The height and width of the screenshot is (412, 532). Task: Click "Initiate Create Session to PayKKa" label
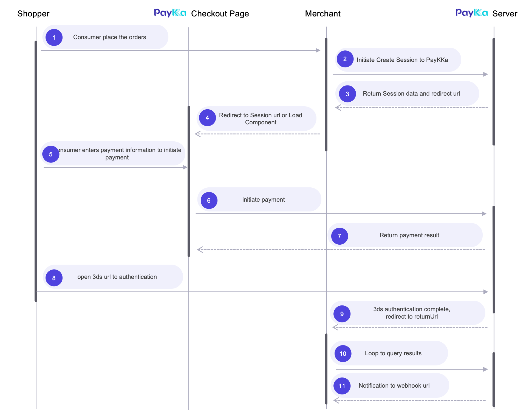coord(402,60)
